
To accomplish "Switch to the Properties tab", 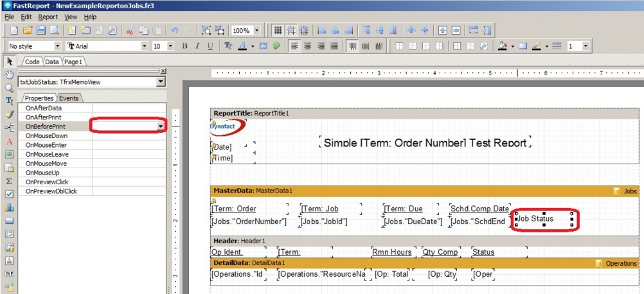I will pos(40,98).
